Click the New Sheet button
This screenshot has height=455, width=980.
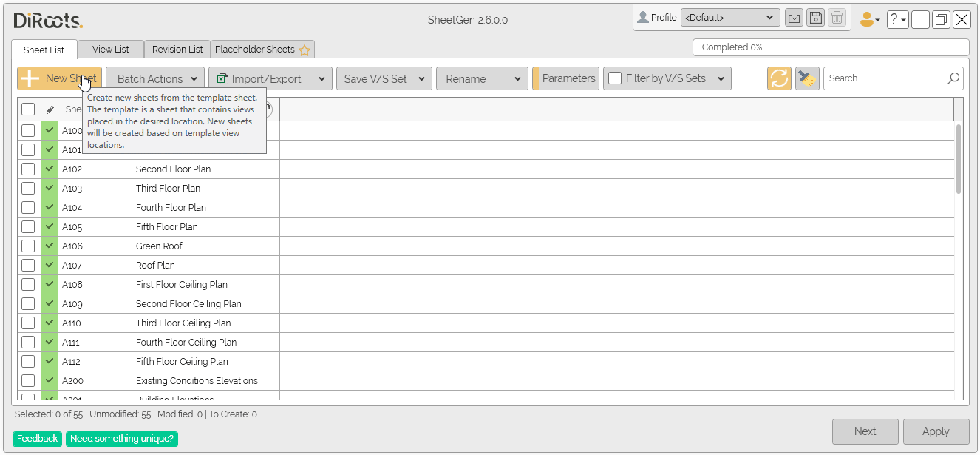coord(58,78)
